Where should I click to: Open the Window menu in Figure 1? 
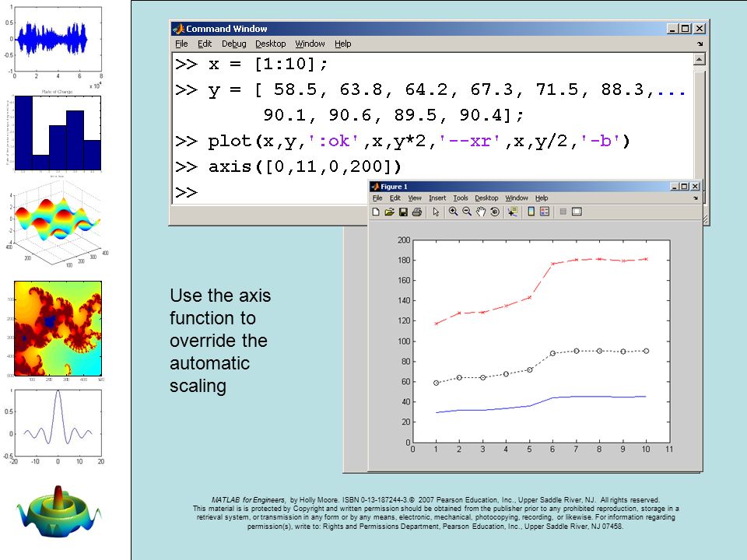(x=517, y=198)
